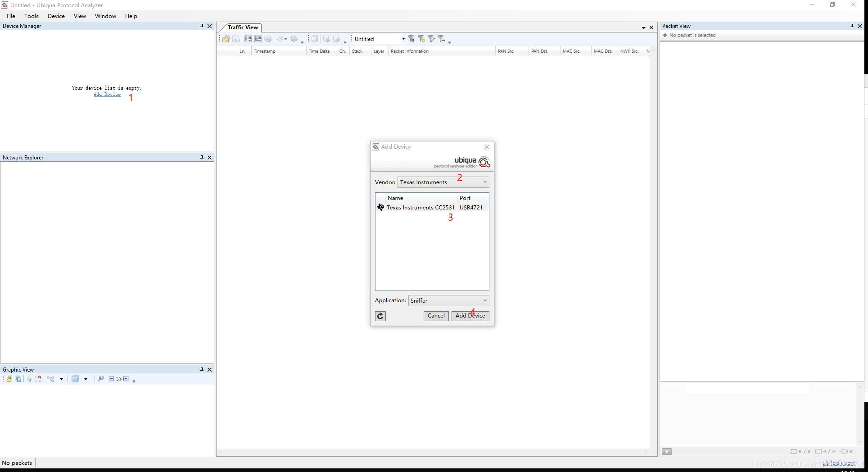Pin the Packet View panel
The image size is (868, 472).
pyautogui.click(x=852, y=26)
